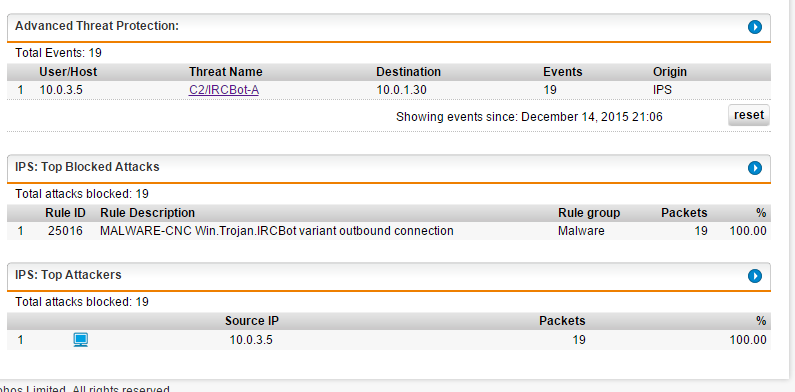This screenshot has width=795, height=392.
Task: Click the Destination column header
Action: tap(409, 72)
